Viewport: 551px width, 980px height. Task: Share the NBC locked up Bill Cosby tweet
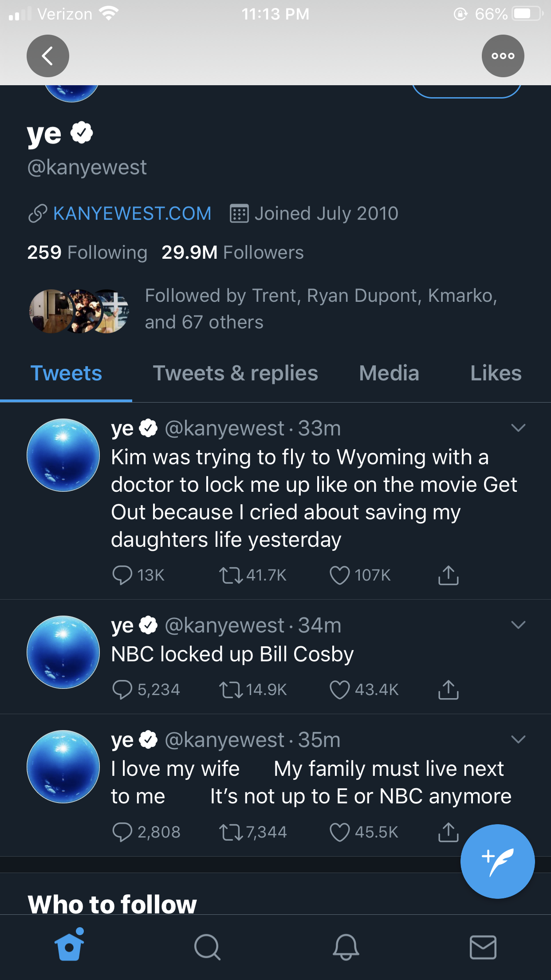pos(448,689)
